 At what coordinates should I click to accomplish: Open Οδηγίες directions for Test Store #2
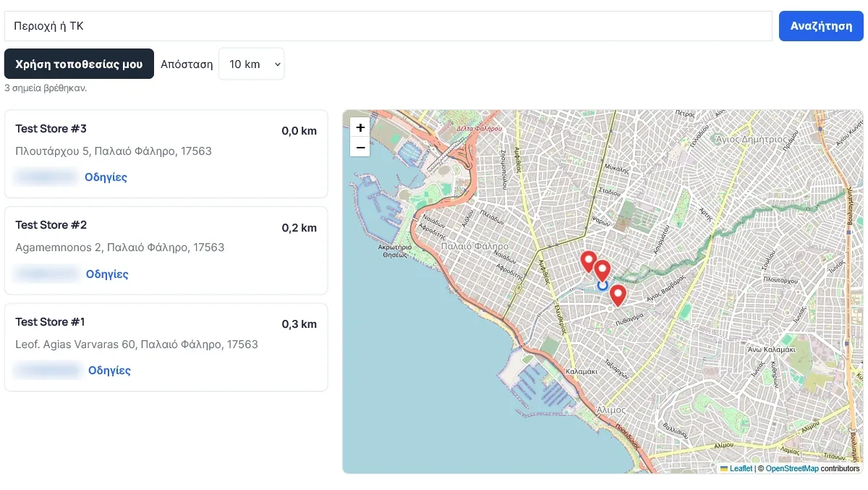click(107, 274)
